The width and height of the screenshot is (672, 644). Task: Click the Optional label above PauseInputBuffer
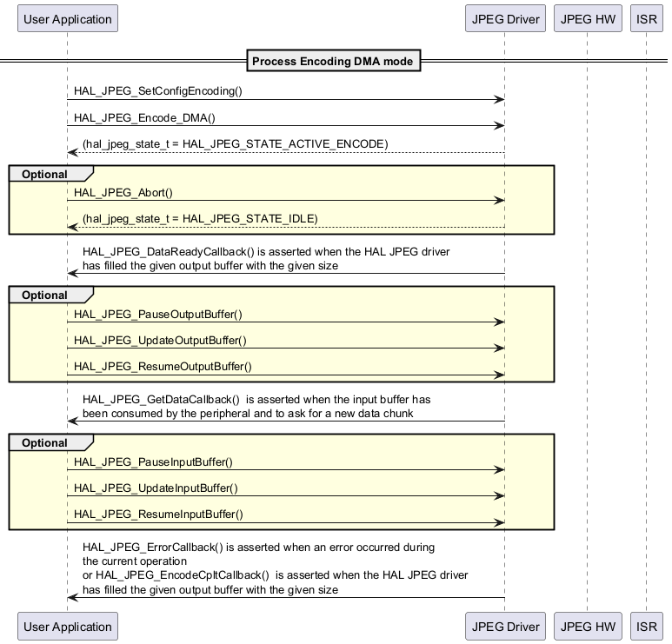click(x=44, y=442)
